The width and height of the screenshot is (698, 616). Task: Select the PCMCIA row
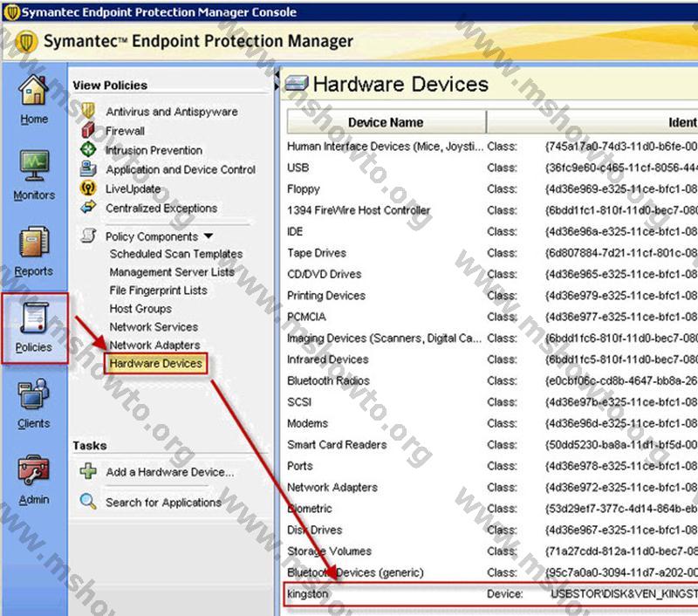coord(491,317)
